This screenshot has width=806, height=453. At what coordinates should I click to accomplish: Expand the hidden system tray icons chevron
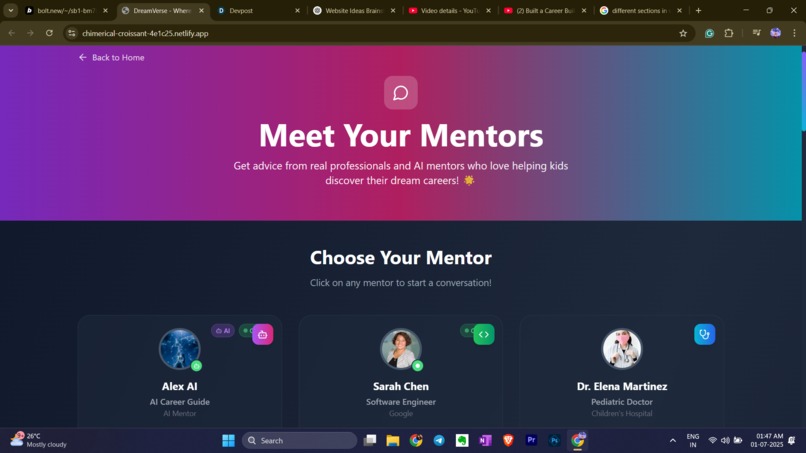tap(672, 440)
